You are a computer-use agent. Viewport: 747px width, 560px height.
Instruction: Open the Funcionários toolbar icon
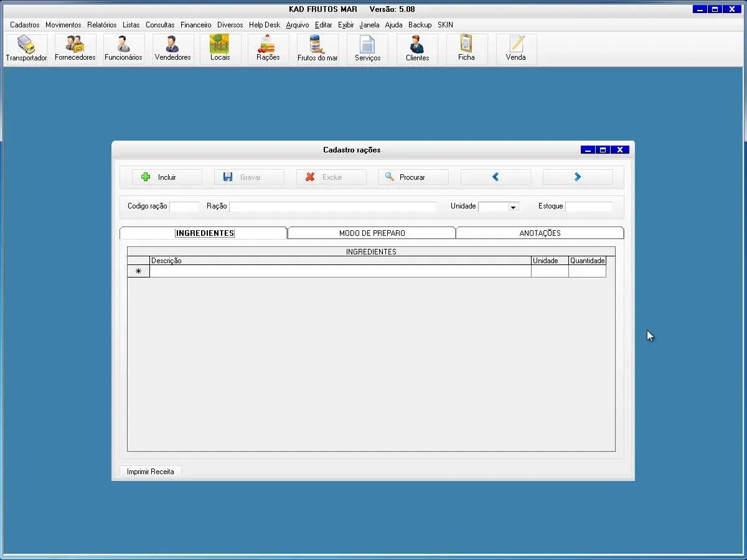tap(123, 49)
